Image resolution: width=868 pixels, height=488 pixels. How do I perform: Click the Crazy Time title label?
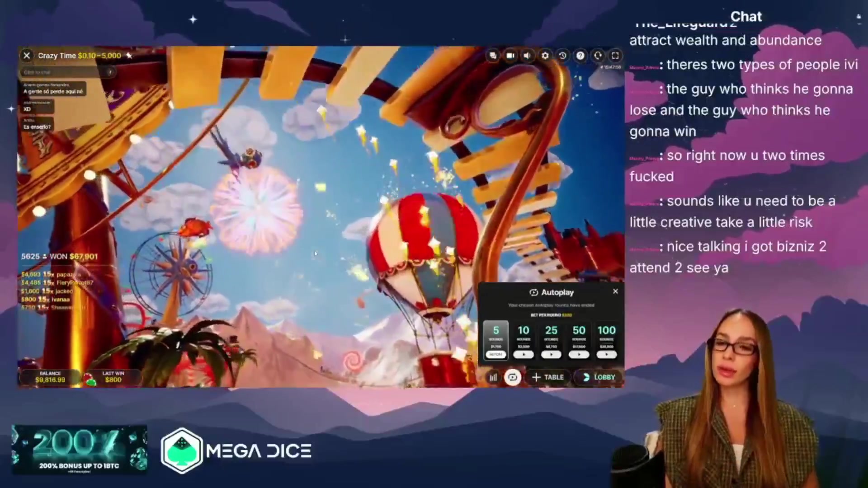(x=57, y=56)
